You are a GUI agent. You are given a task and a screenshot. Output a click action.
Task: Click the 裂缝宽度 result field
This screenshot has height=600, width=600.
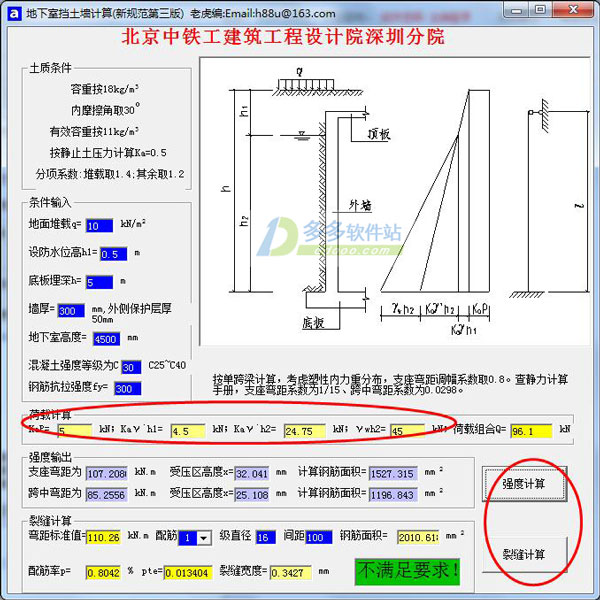[x=290, y=573]
